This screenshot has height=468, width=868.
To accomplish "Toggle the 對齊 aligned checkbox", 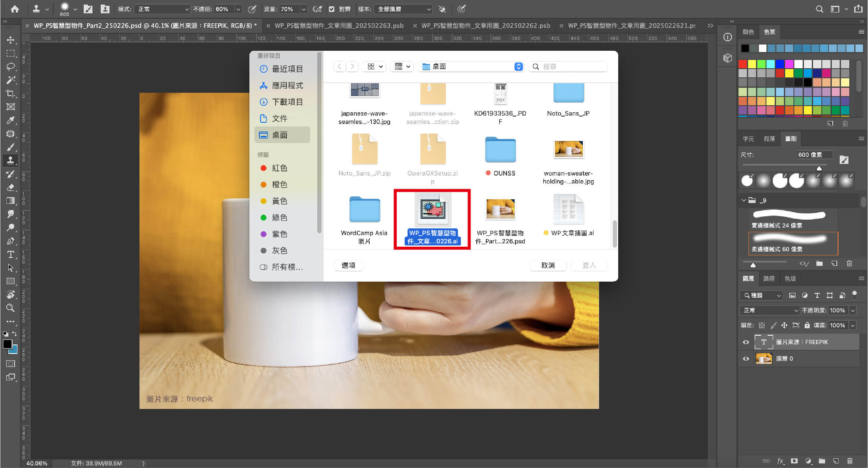I will coord(332,9).
